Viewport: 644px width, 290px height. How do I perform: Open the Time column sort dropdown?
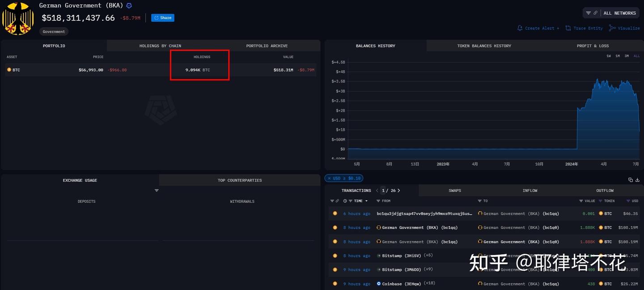(x=366, y=201)
